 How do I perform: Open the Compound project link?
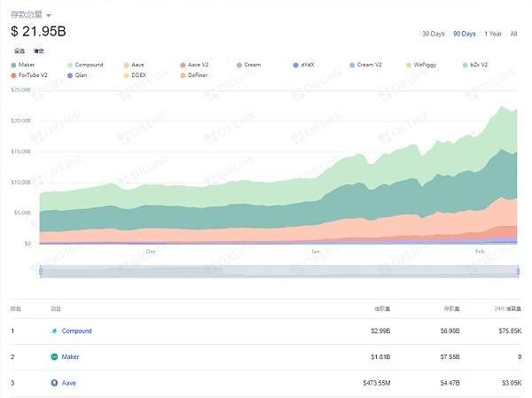(x=76, y=332)
